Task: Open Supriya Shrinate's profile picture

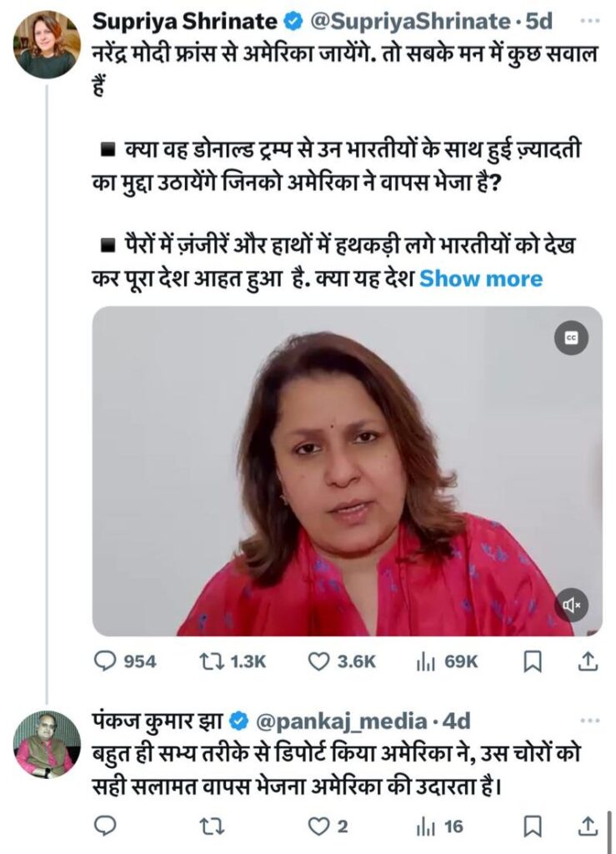Action: (48, 45)
